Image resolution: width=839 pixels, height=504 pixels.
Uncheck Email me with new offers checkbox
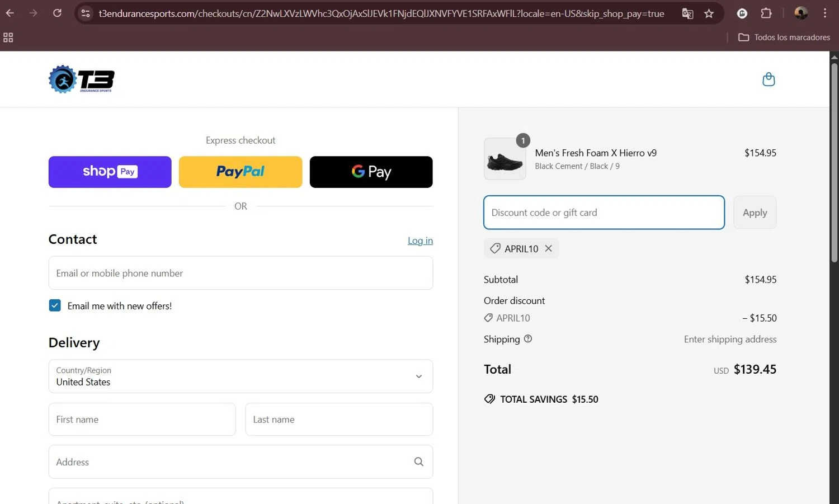click(x=55, y=305)
